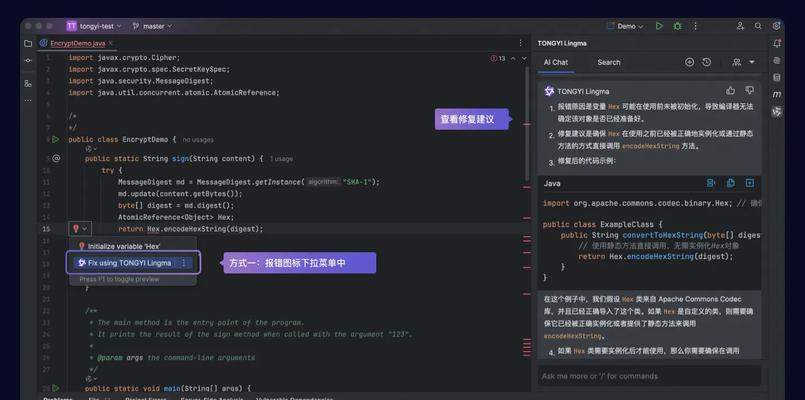This screenshot has width=805, height=400.
Task: Go to previous highlighted error arrow
Action: tap(513, 59)
